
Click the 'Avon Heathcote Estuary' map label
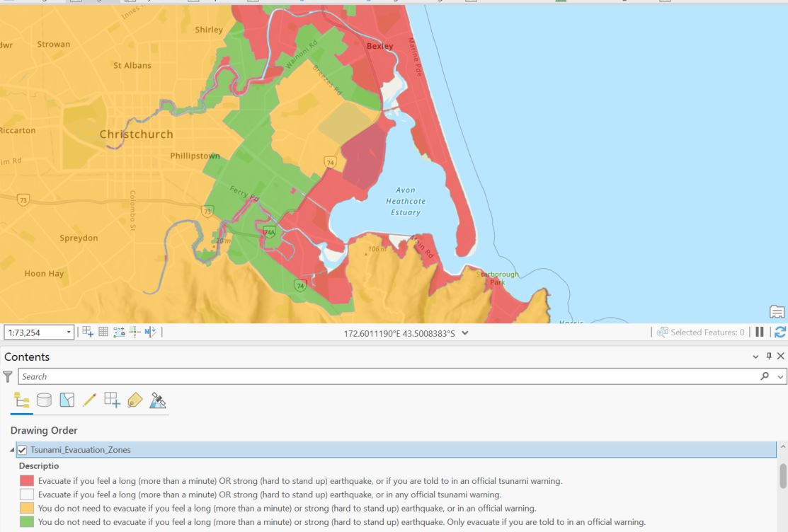point(406,201)
